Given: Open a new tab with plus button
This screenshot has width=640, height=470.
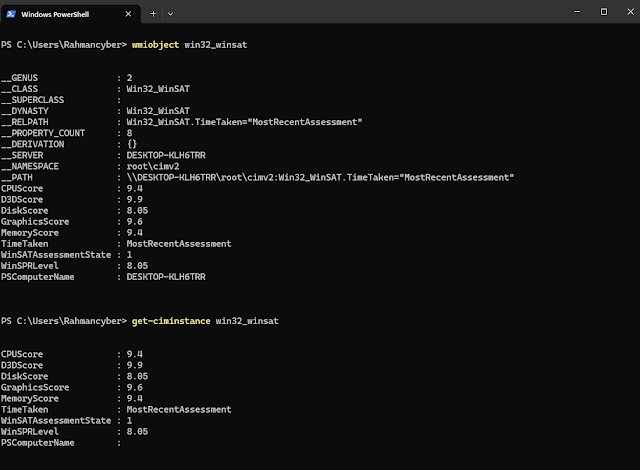Looking at the screenshot, I should [153, 14].
